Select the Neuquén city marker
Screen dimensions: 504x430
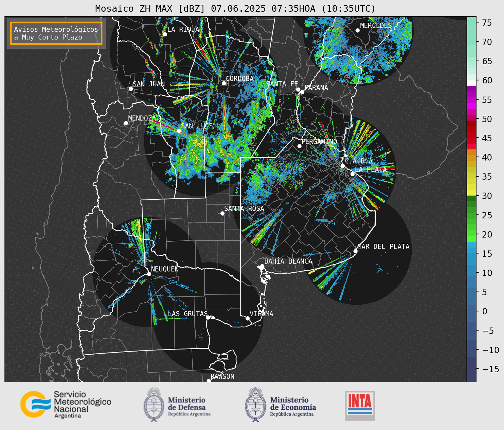149,274
